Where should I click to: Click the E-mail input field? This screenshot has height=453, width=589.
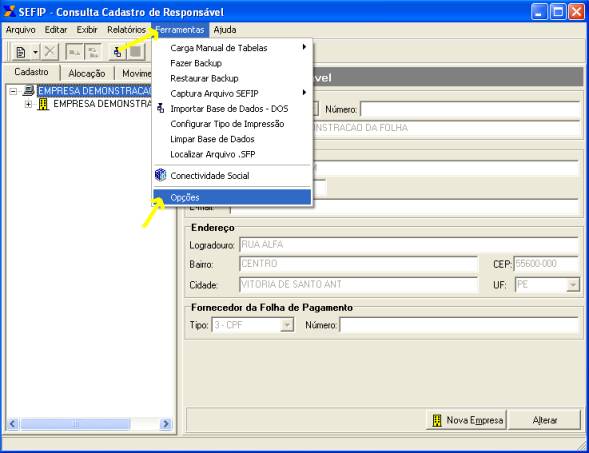[x=405, y=208]
